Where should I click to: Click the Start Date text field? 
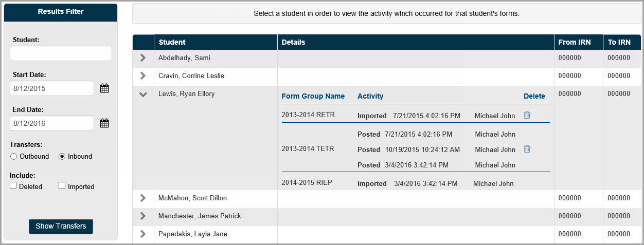(52, 88)
